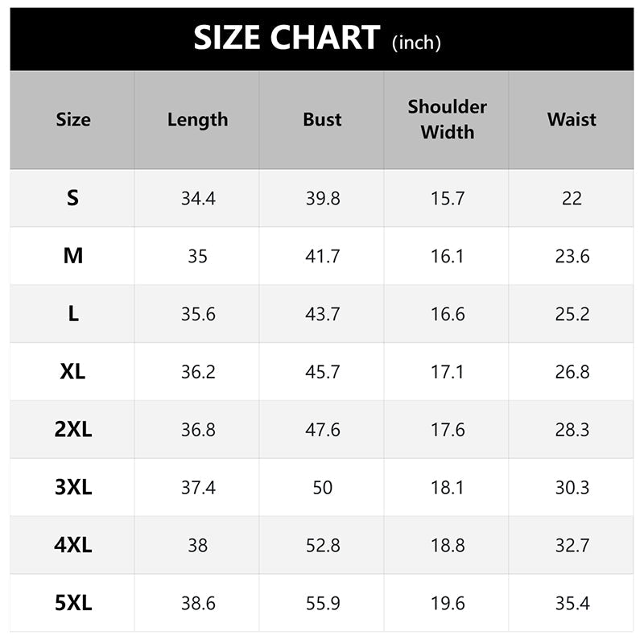Select the Shoulder Width column header

(x=447, y=119)
